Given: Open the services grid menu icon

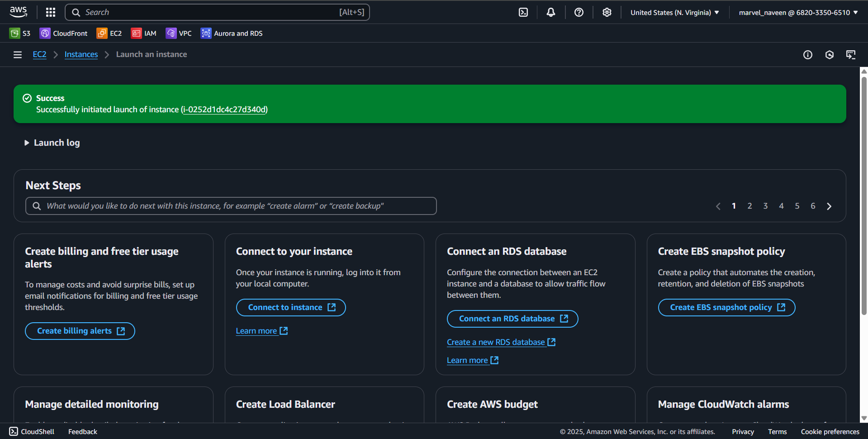Looking at the screenshot, I should tap(51, 12).
